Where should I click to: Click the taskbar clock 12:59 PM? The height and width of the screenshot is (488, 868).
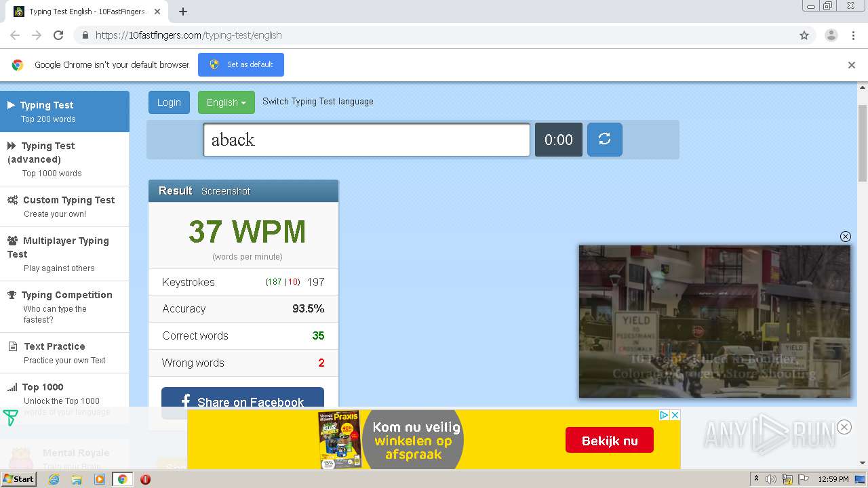tap(833, 479)
